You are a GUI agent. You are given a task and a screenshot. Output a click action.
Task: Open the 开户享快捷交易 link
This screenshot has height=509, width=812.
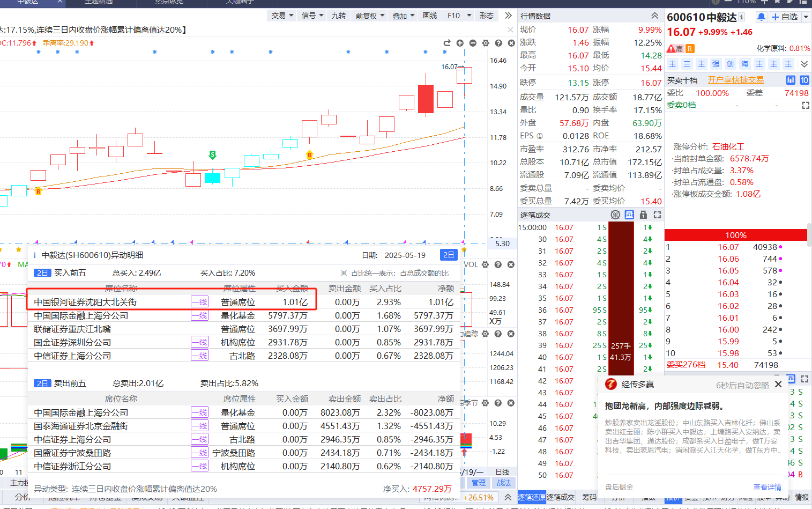[x=735, y=80]
